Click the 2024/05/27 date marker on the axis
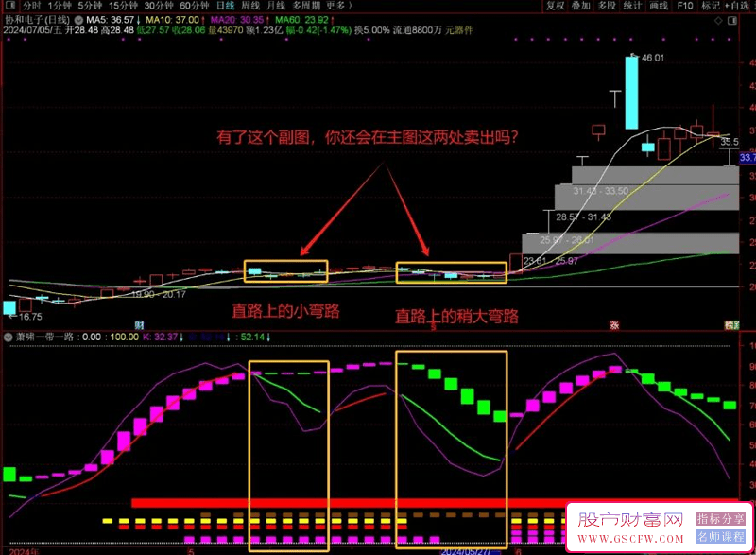The height and width of the screenshot is (555, 756). (x=471, y=551)
